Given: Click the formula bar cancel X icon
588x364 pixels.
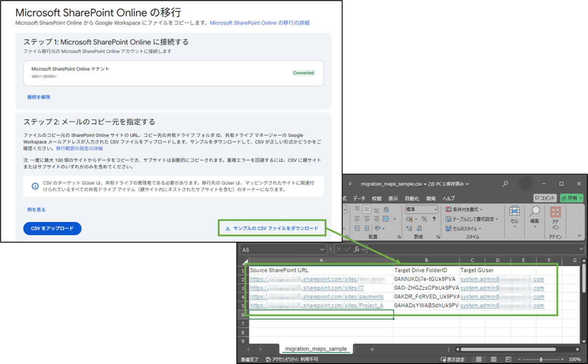Looking at the screenshot, I should coord(339,249).
